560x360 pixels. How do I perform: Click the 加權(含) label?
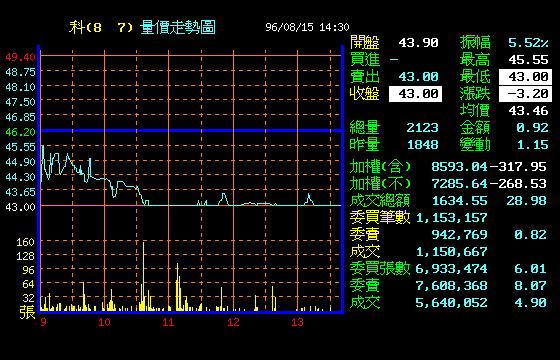pyautogui.click(x=380, y=167)
